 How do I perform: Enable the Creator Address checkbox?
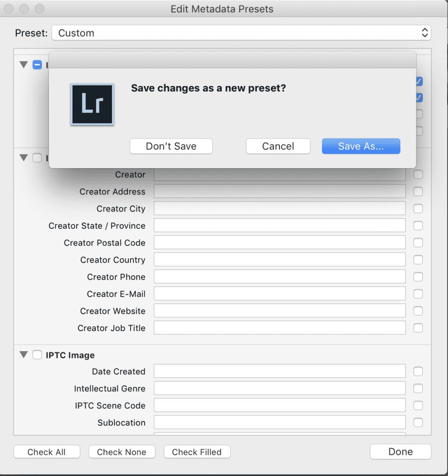[x=418, y=191]
